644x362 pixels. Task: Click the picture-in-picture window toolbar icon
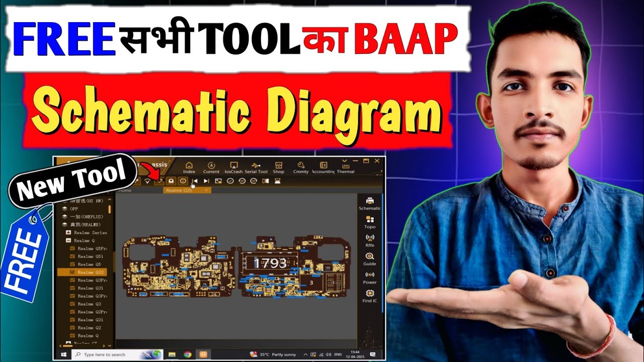tap(218, 181)
